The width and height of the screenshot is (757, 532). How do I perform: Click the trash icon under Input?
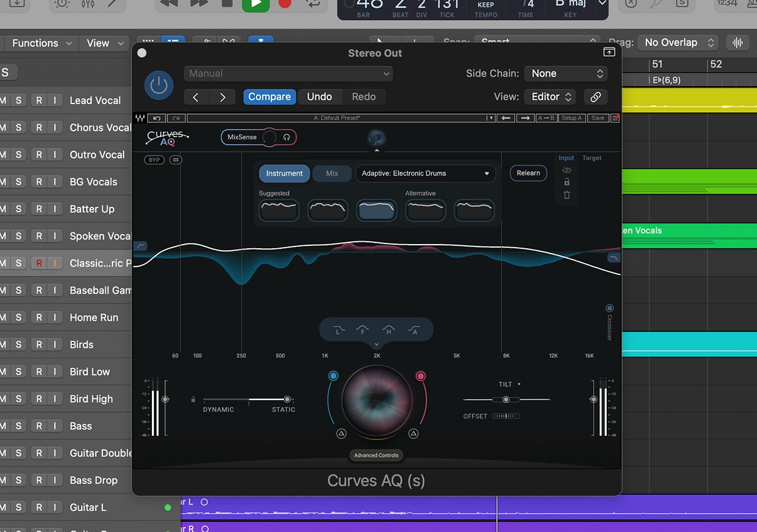pos(567,195)
